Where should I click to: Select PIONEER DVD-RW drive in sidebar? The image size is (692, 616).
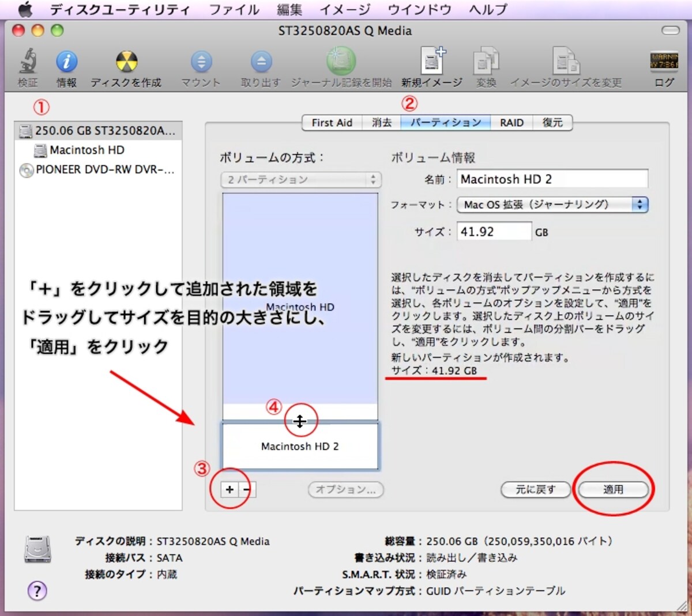(98, 170)
